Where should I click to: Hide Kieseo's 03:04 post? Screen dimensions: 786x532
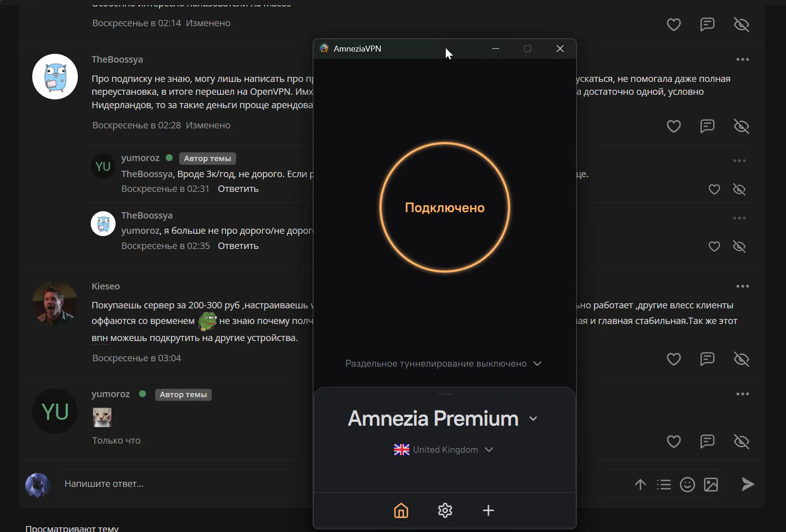741,359
